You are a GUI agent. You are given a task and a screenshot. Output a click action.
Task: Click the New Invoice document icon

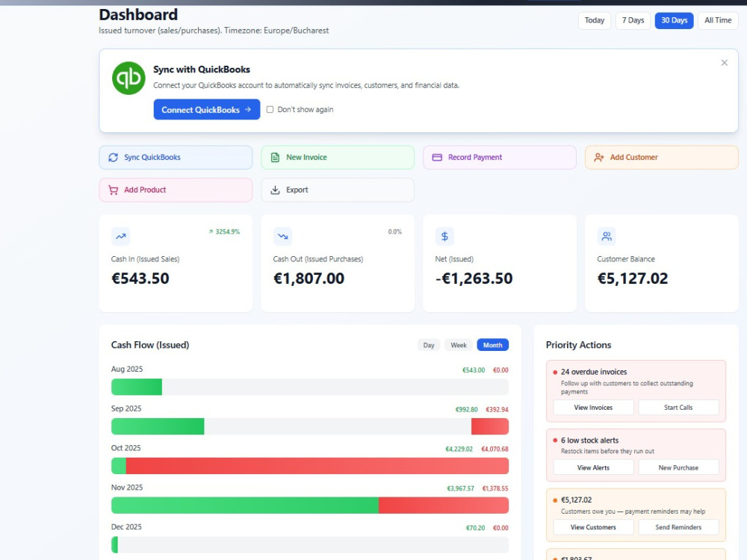275,158
